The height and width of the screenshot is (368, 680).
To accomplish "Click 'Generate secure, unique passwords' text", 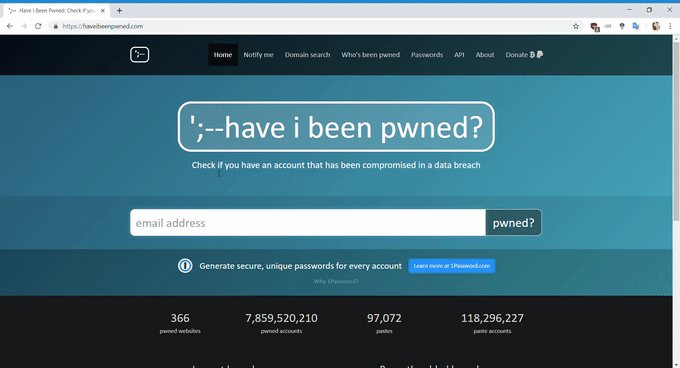I will tap(301, 266).
